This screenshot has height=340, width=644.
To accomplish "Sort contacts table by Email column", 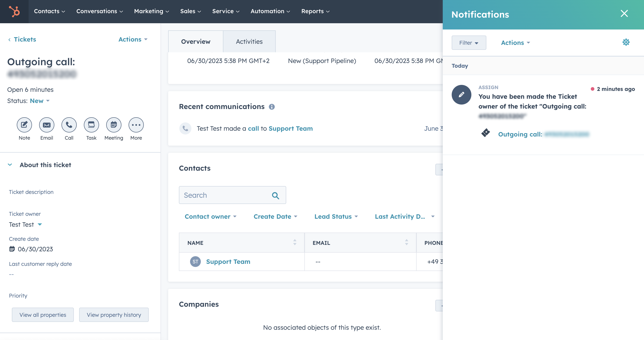I will click(x=407, y=242).
